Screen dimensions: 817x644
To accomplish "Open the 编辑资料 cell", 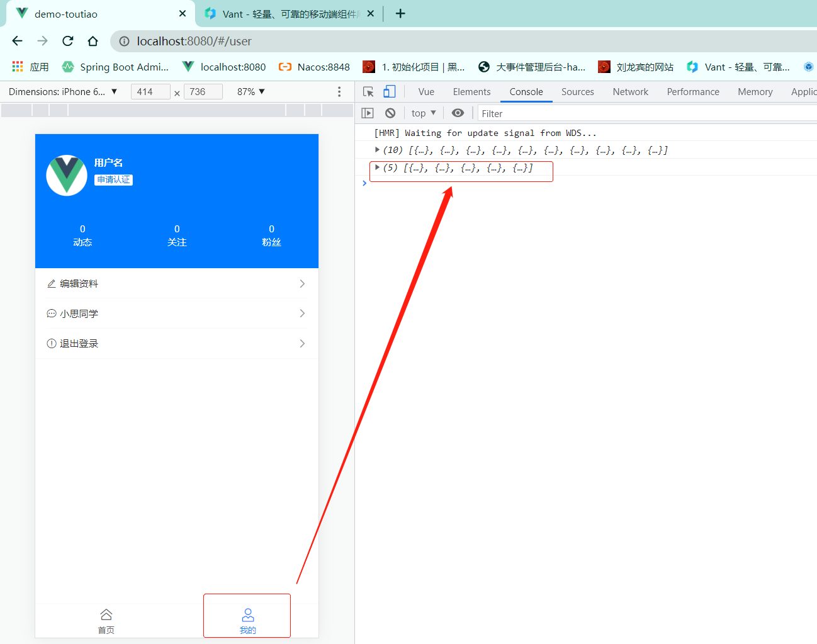I will [x=177, y=284].
